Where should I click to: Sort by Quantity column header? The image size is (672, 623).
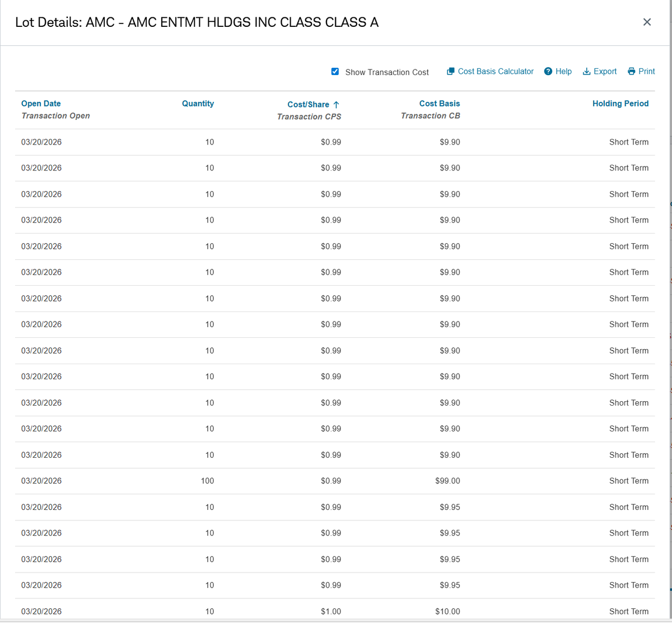click(x=198, y=103)
